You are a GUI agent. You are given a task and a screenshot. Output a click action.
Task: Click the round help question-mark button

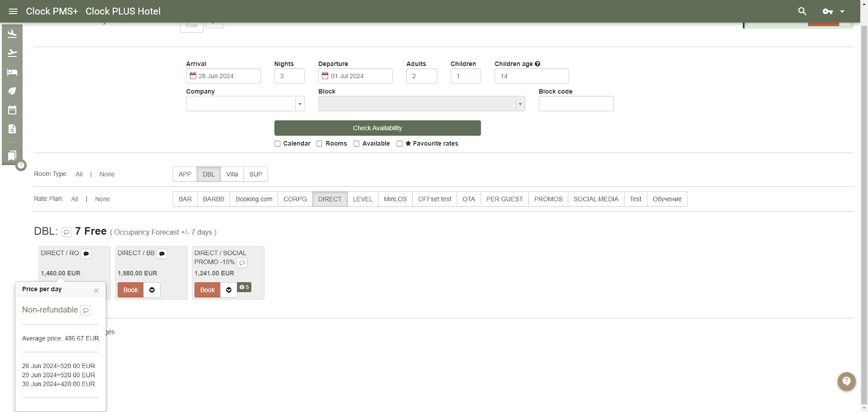pos(846,381)
